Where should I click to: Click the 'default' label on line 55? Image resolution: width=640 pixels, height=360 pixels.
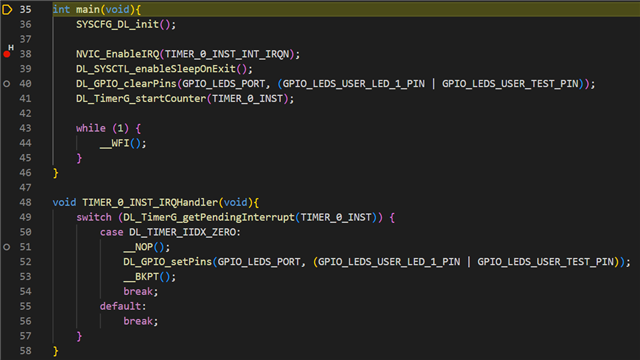coord(120,307)
